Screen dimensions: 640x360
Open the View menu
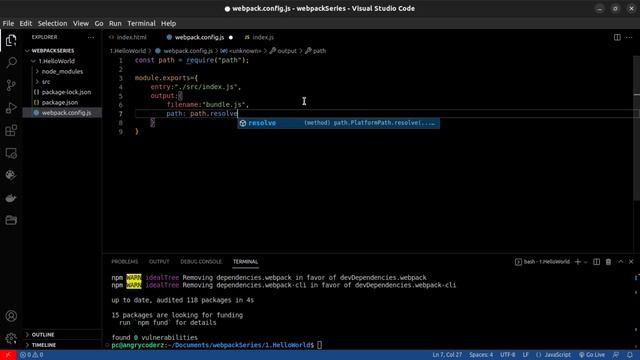(81, 23)
